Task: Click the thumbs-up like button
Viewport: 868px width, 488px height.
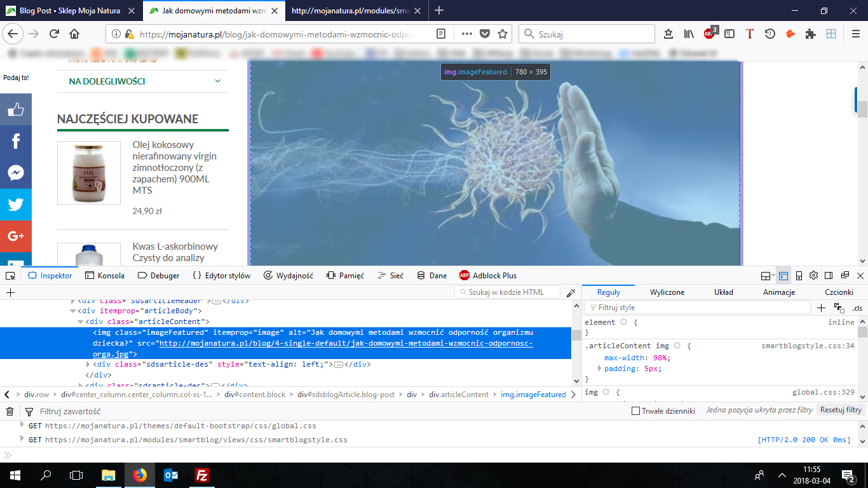Action: pyautogui.click(x=16, y=110)
